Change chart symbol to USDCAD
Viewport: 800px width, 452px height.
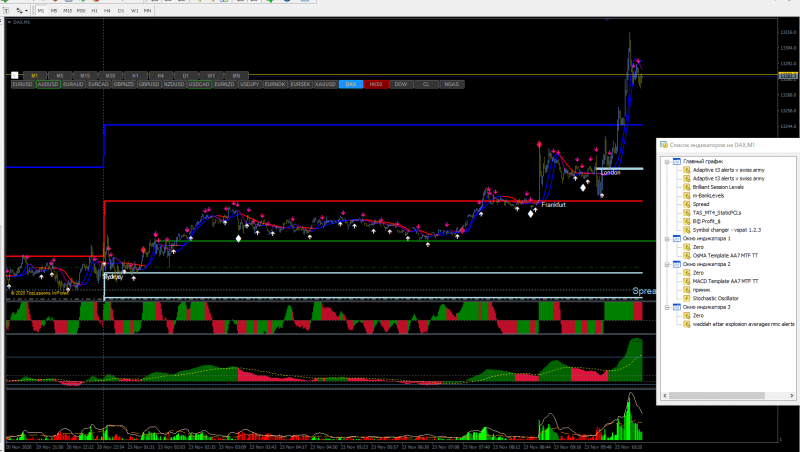click(x=199, y=84)
